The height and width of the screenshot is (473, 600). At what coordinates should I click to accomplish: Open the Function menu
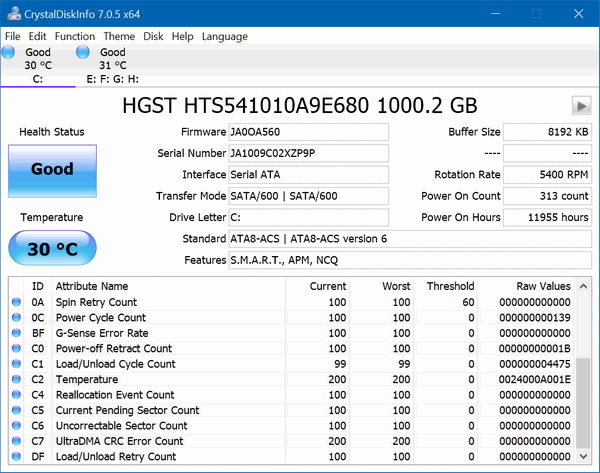click(x=75, y=36)
